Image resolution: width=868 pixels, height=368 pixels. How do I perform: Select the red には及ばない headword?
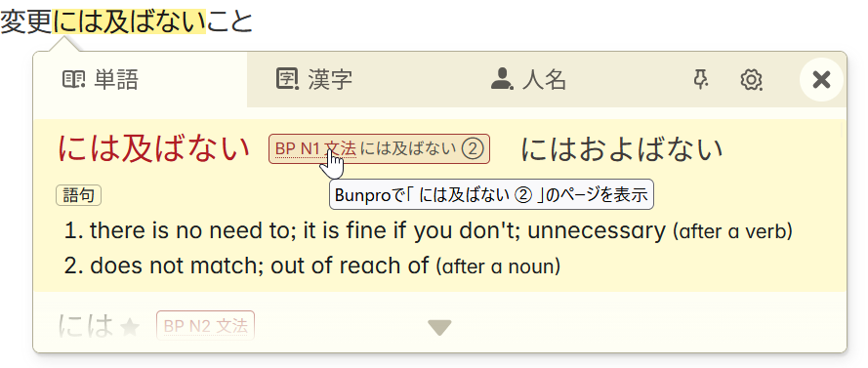point(154,149)
